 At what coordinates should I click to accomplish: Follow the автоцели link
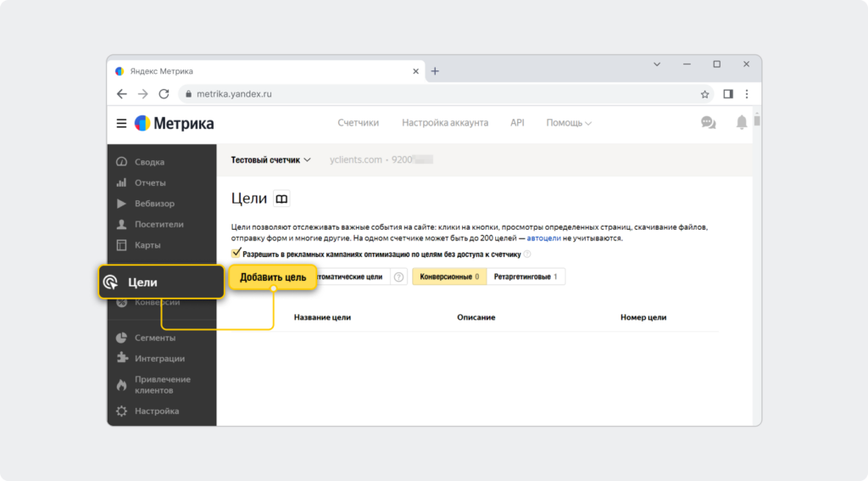click(x=543, y=238)
